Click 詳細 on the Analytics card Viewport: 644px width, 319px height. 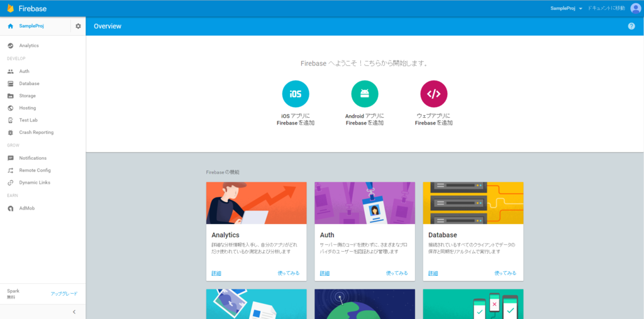(x=216, y=273)
